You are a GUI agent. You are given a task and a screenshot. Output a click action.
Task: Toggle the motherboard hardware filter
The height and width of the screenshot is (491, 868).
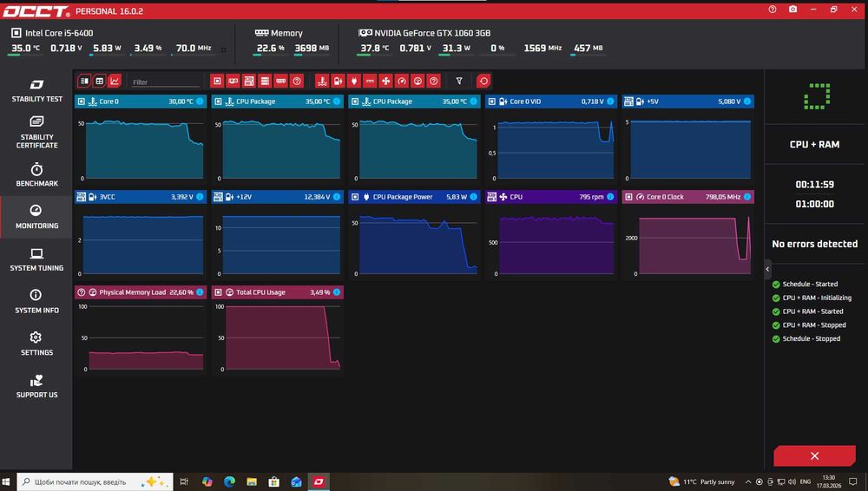tap(249, 82)
